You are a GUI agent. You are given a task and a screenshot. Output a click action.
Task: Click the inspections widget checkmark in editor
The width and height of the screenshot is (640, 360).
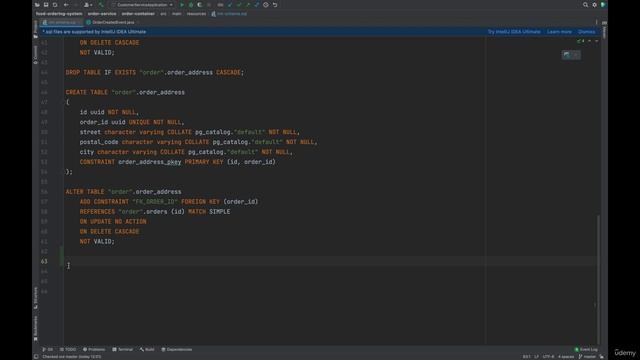tap(580, 41)
